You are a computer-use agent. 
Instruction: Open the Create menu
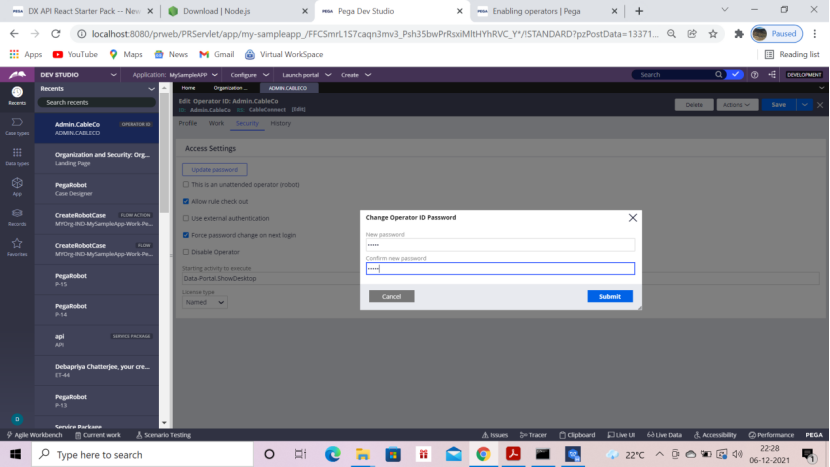(x=355, y=75)
